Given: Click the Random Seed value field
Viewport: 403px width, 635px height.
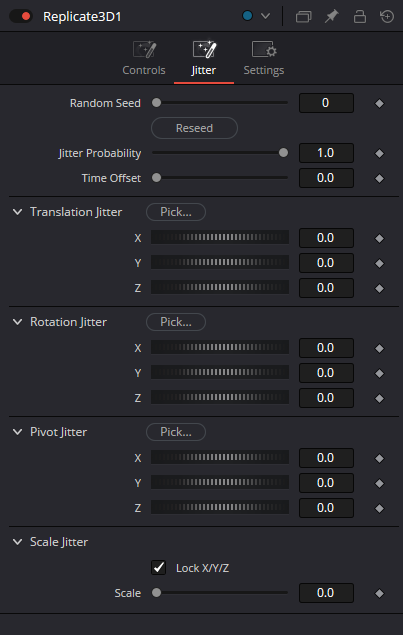Looking at the screenshot, I should (326, 103).
